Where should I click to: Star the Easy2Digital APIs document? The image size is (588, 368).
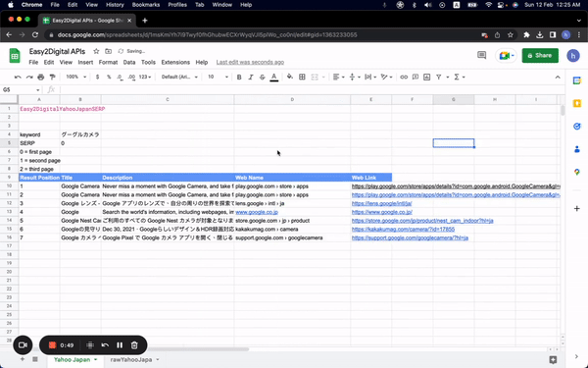pyautogui.click(x=96, y=51)
